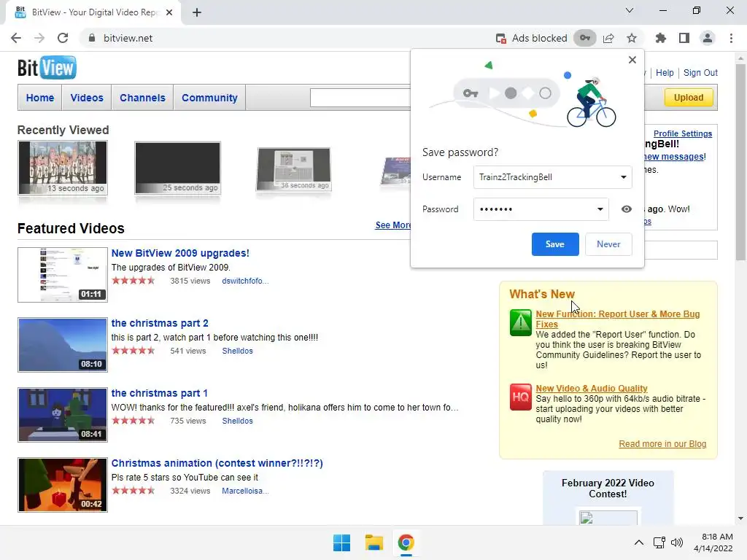Open the New BitView 2009 upgrades! title
Viewport: 747px width, 560px height.
180,253
